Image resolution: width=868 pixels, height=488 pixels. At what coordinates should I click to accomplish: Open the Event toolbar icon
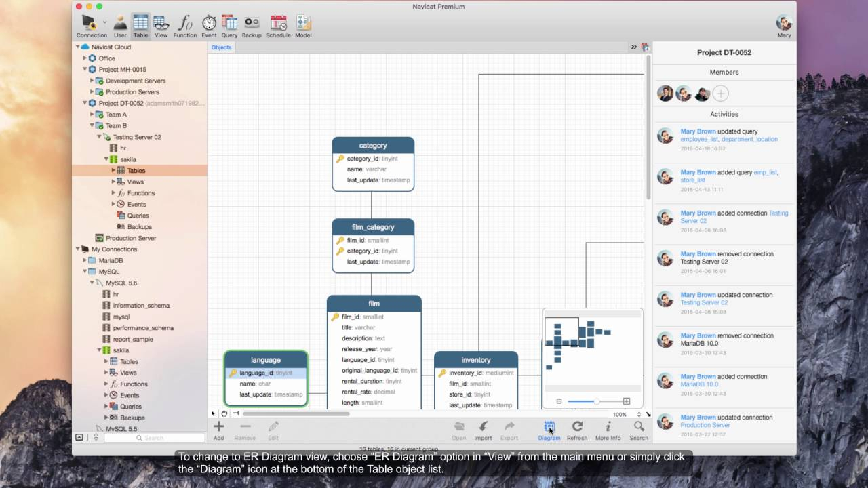coord(209,26)
